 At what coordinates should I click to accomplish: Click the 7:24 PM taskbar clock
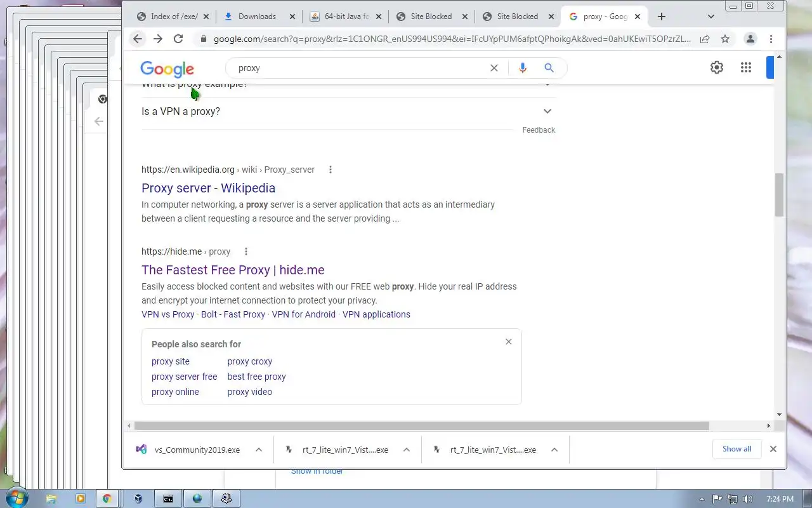click(x=780, y=499)
